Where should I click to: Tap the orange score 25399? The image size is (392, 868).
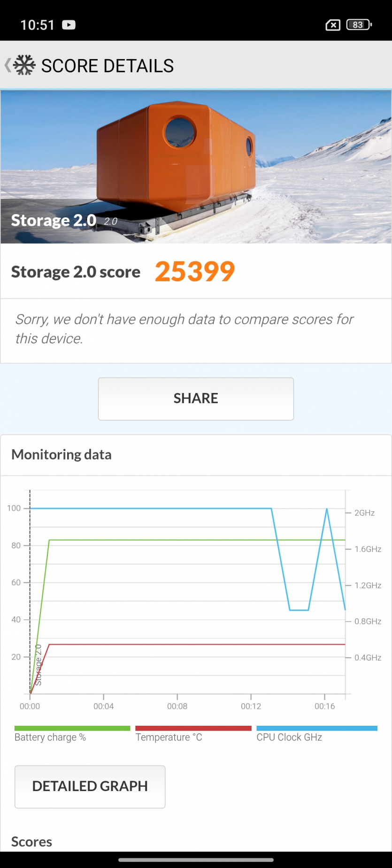[195, 271]
